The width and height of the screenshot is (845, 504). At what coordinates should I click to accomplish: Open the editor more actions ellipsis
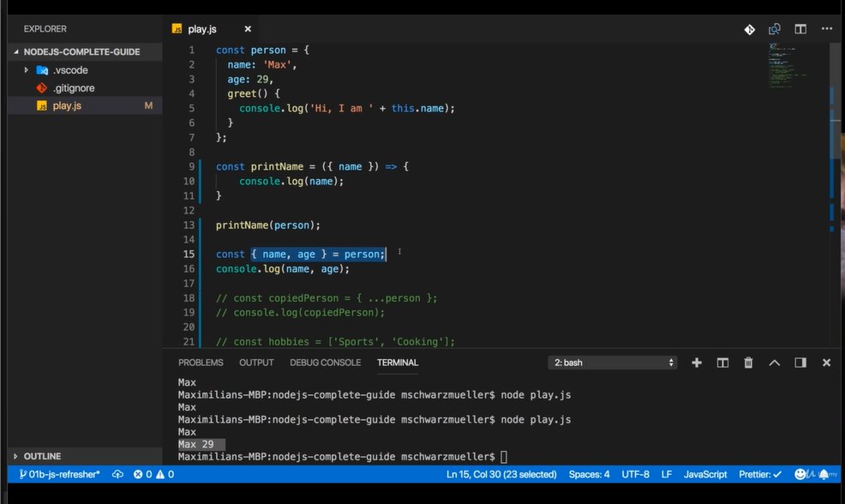coord(827,28)
